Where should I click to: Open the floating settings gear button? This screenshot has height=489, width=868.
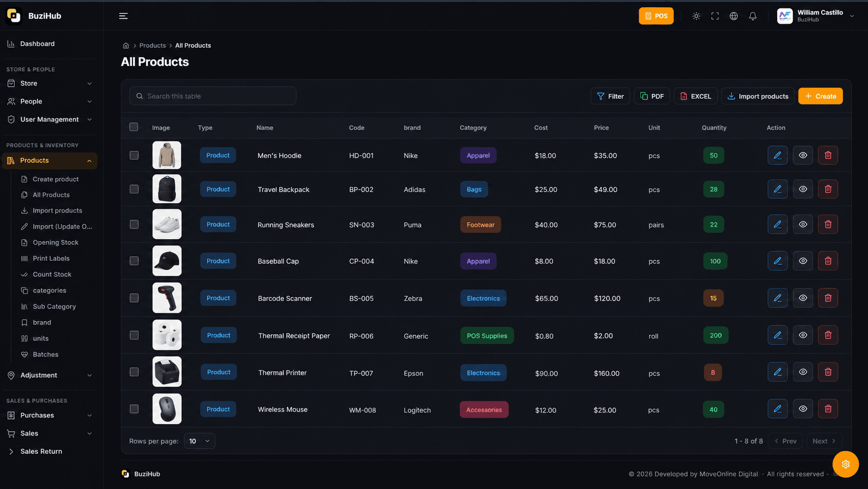coord(846,464)
